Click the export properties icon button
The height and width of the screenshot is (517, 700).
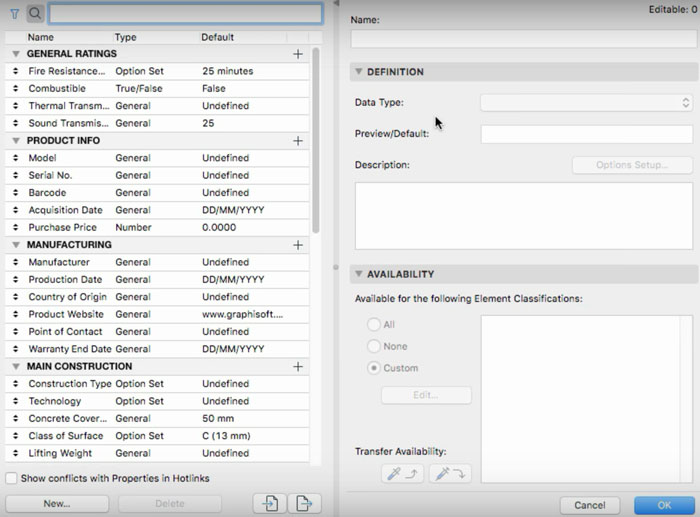tap(305, 503)
